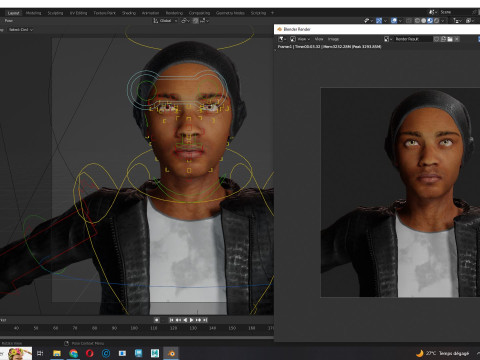Switch to wireframe viewport shading
The height and width of the screenshot is (360, 480).
[417, 21]
